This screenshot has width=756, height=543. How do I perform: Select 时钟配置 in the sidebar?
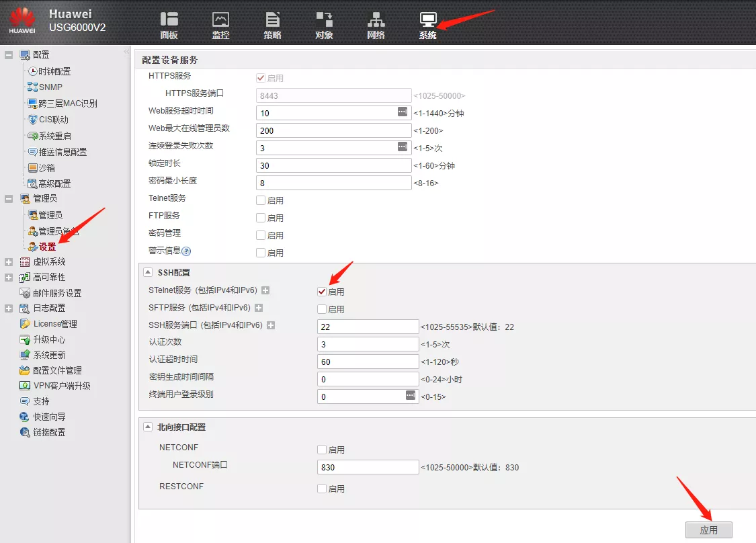click(54, 71)
